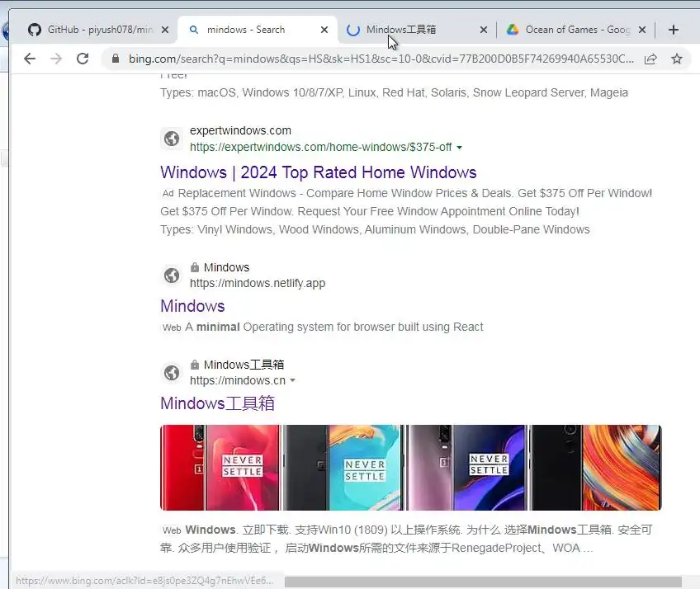The height and width of the screenshot is (589, 700).
Task: Close the Mindows工具箱 tab
Action: tap(484, 30)
